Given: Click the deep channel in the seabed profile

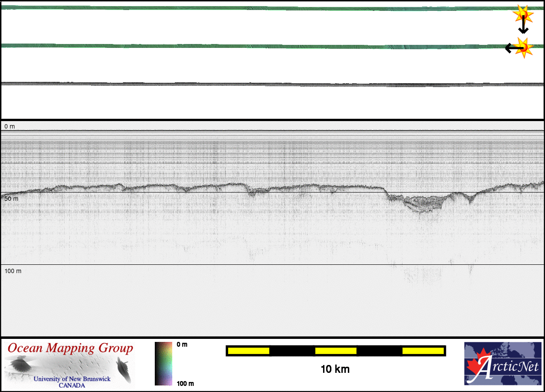Looking at the screenshot, I should 418,204.
